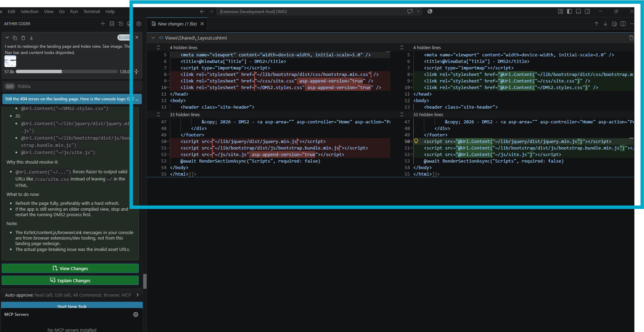Open more actions ellipsis in editor toolbar
Viewport: 644px width, 332px height.
click(632, 24)
